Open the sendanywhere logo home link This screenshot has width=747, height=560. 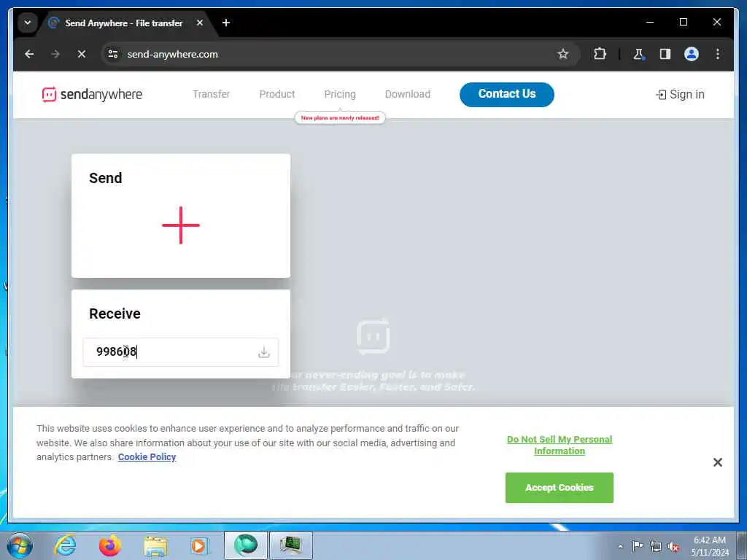pos(92,94)
